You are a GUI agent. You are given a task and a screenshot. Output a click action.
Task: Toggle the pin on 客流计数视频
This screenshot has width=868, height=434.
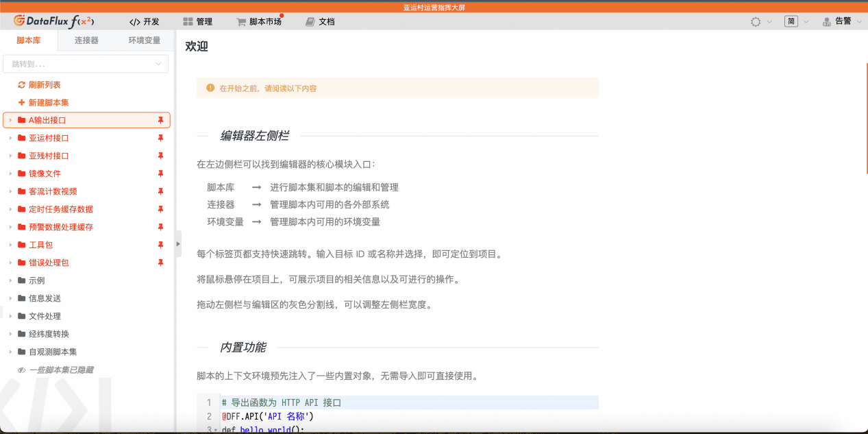coord(161,191)
